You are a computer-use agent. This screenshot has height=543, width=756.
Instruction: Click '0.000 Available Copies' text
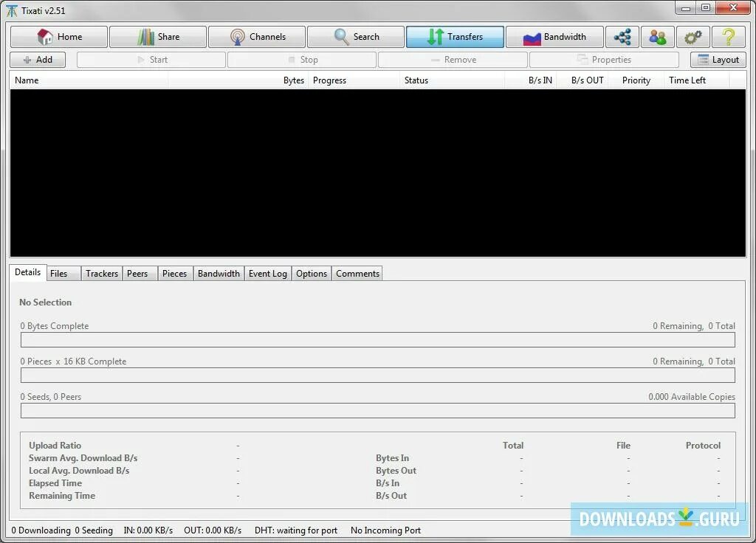pos(692,397)
